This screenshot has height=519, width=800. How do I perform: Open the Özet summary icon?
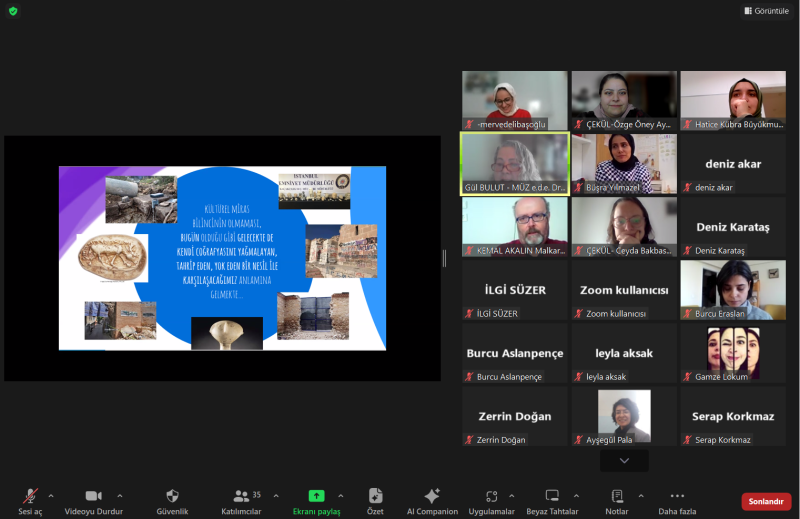click(375, 496)
